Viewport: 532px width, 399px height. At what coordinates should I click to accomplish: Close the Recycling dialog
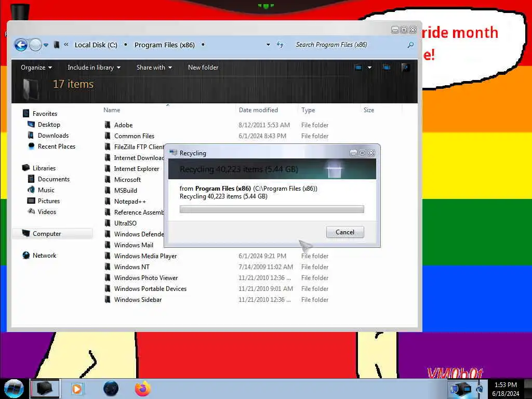click(x=371, y=153)
